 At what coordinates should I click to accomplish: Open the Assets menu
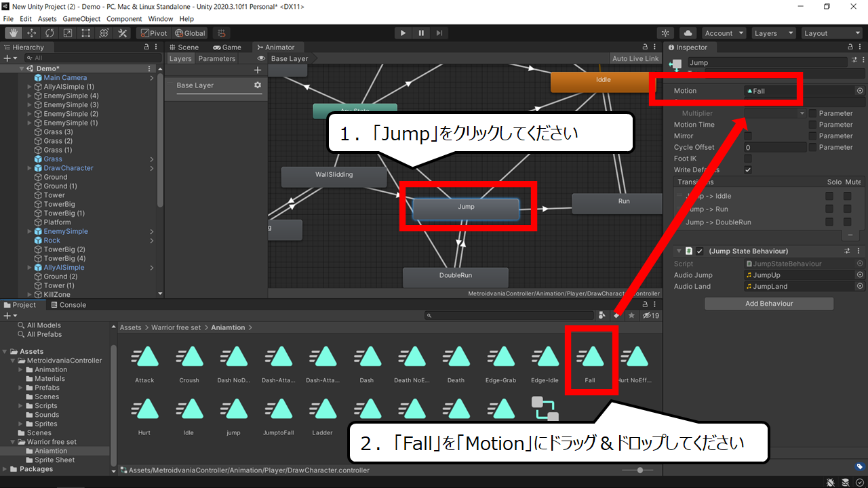point(47,19)
